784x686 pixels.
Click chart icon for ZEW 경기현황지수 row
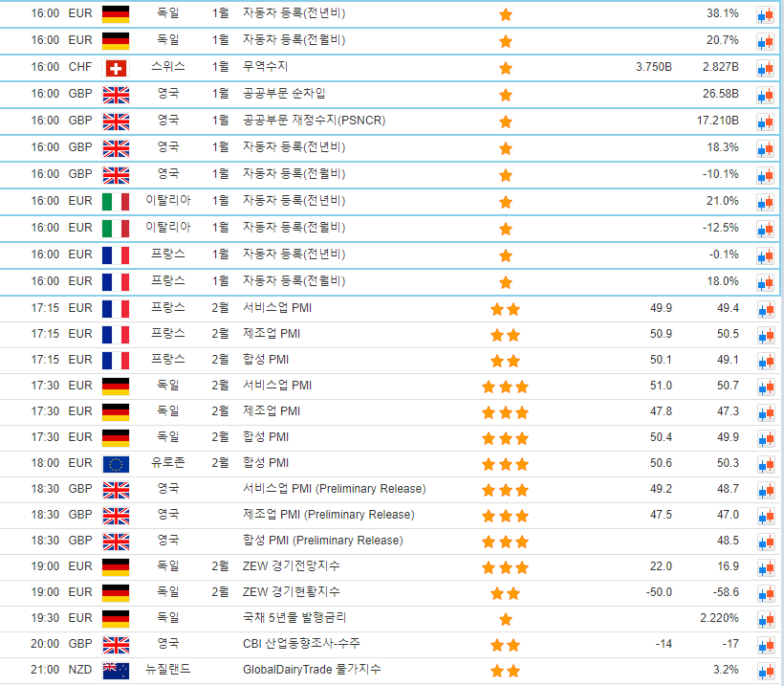click(x=765, y=593)
